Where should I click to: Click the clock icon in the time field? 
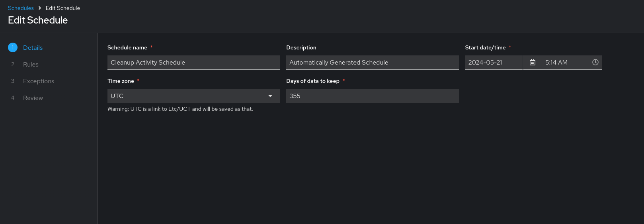coord(595,63)
